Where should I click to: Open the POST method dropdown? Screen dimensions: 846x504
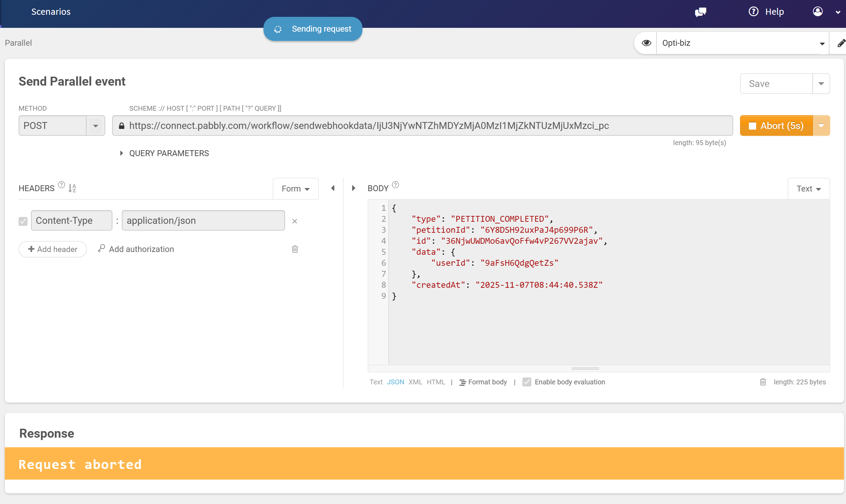tap(96, 126)
